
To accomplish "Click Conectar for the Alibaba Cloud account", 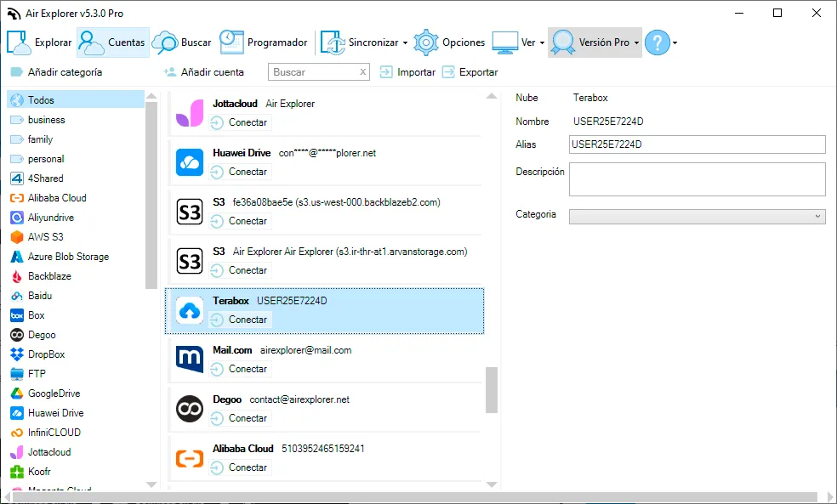I will [x=240, y=467].
